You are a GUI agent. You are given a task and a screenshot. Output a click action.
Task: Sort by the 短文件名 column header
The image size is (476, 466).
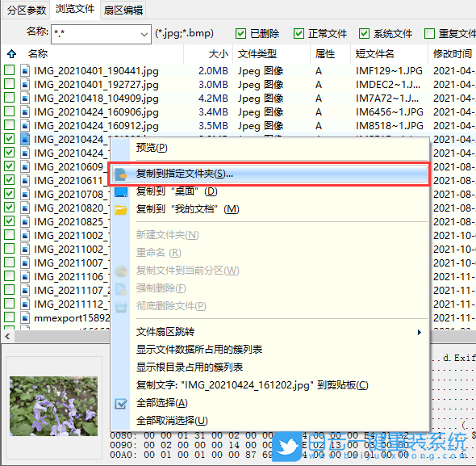coord(389,54)
